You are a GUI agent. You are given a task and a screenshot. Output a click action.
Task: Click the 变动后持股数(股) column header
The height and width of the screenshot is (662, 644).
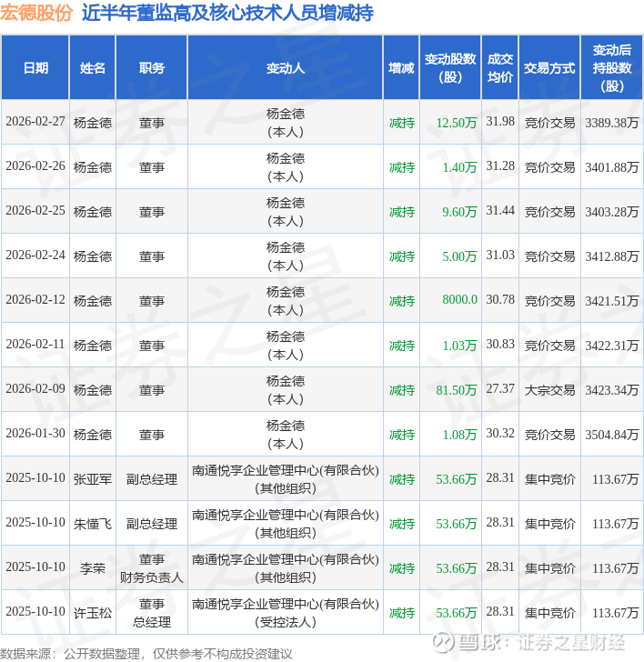tap(612, 68)
